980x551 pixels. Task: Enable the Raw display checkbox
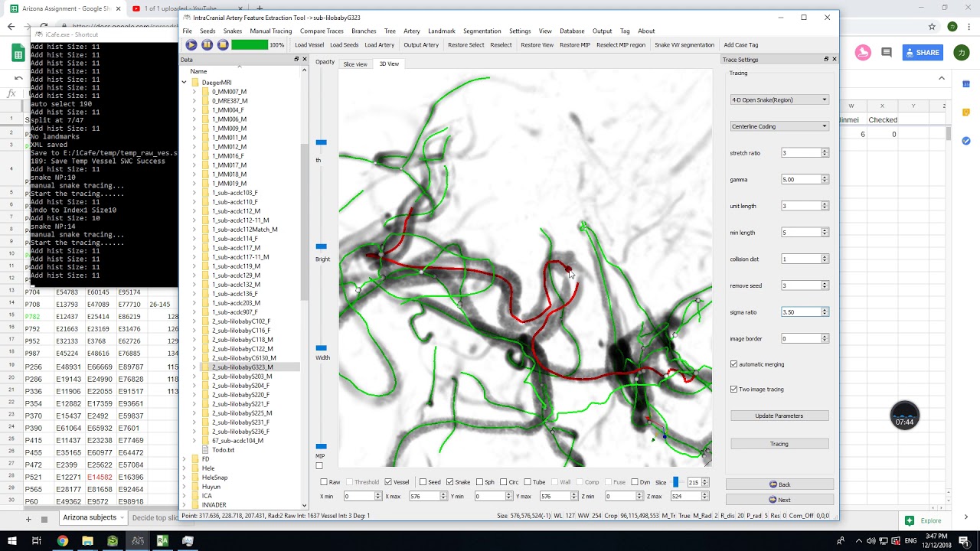[324, 482]
